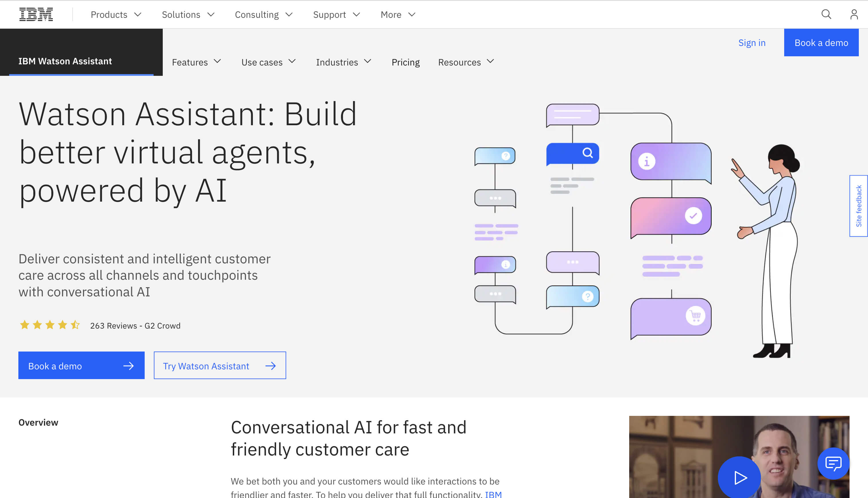This screenshot has width=868, height=498.
Task: Open the search magnifier icon
Action: pos(826,14)
